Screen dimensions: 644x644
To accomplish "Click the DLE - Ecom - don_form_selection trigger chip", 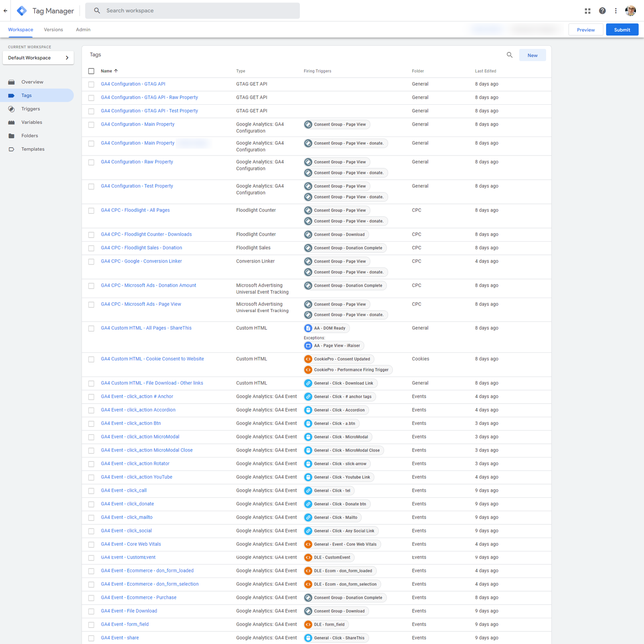I will point(342,584).
